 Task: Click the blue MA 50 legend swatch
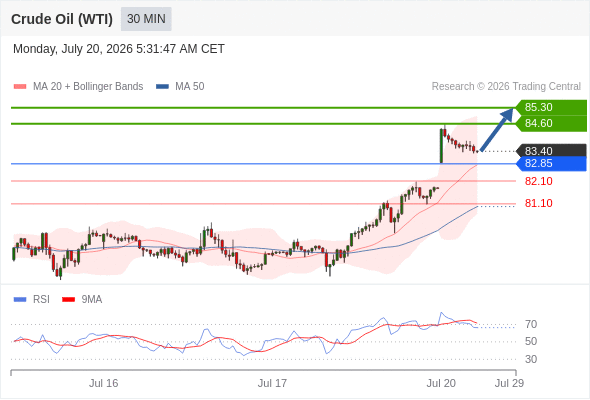[163, 87]
